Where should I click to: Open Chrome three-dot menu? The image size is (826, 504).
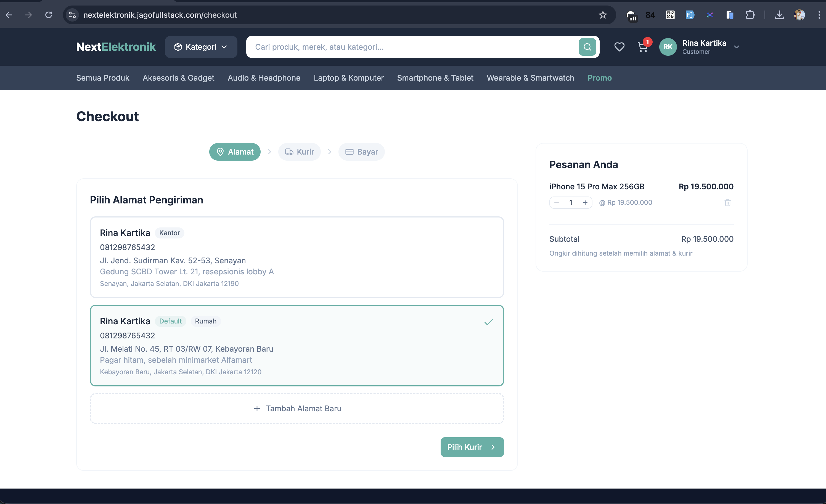tap(819, 15)
